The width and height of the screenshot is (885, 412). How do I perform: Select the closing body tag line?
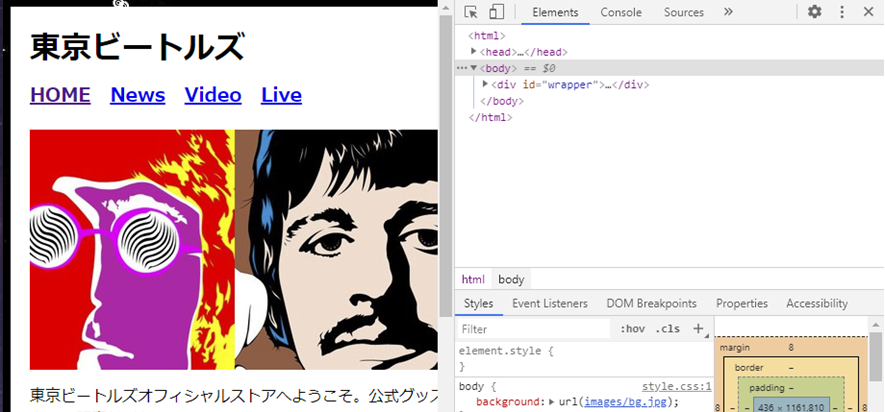click(x=502, y=102)
